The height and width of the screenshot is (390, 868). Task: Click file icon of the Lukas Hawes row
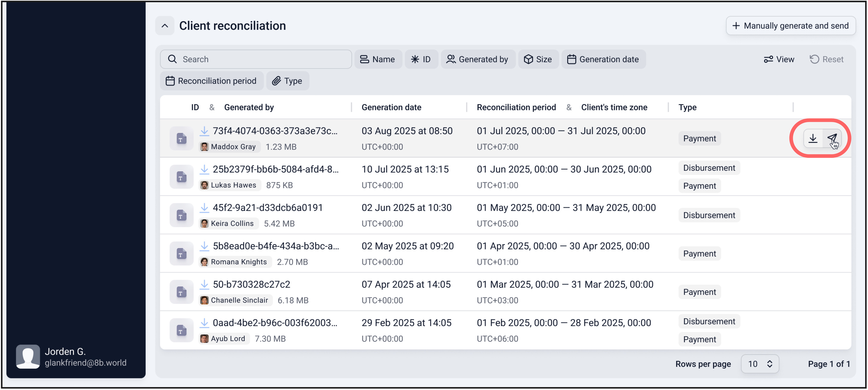(x=181, y=177)
